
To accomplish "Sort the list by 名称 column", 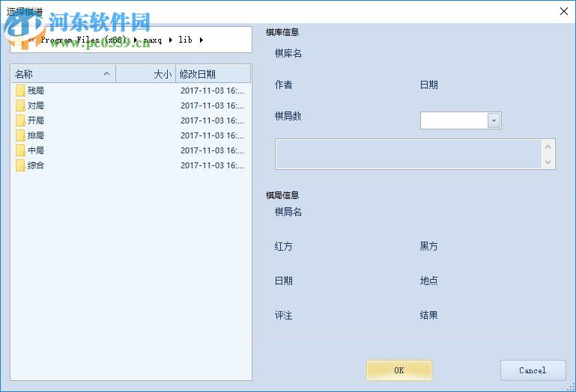I will click(63, 74).
